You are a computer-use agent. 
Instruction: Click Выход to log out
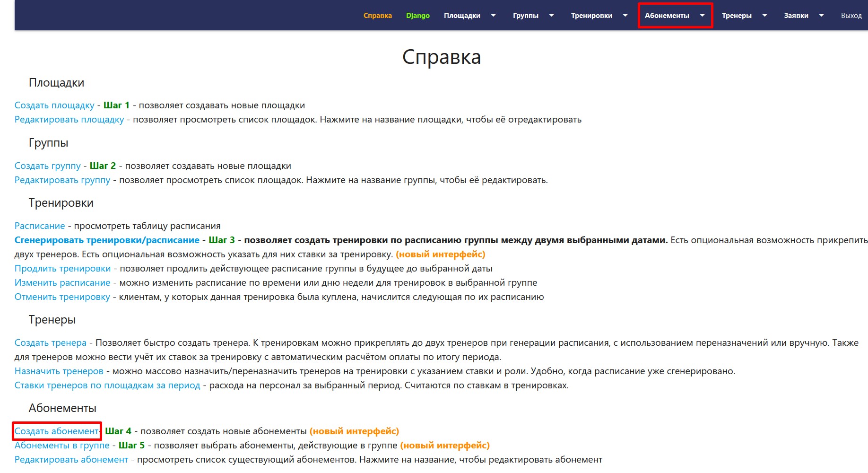pos(851,16)
